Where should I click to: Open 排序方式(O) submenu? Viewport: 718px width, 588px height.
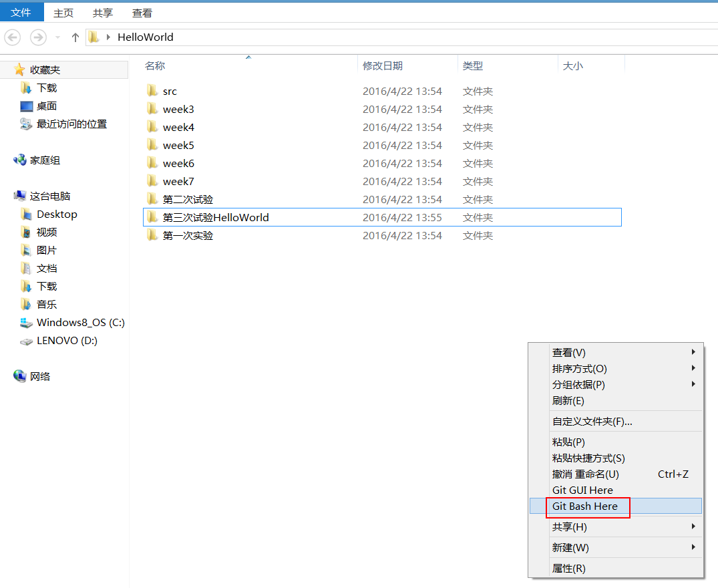click(x=616, y=368)
